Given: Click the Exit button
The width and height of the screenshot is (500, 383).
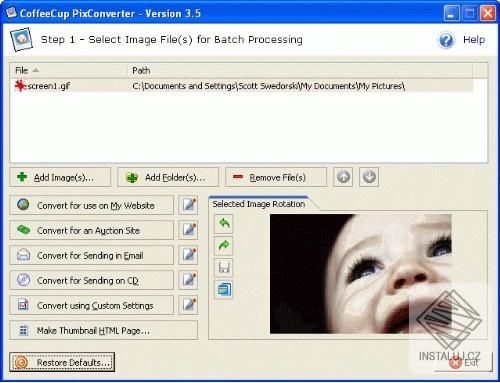Looking at the screenshot, I should click(x=464, y=363).
